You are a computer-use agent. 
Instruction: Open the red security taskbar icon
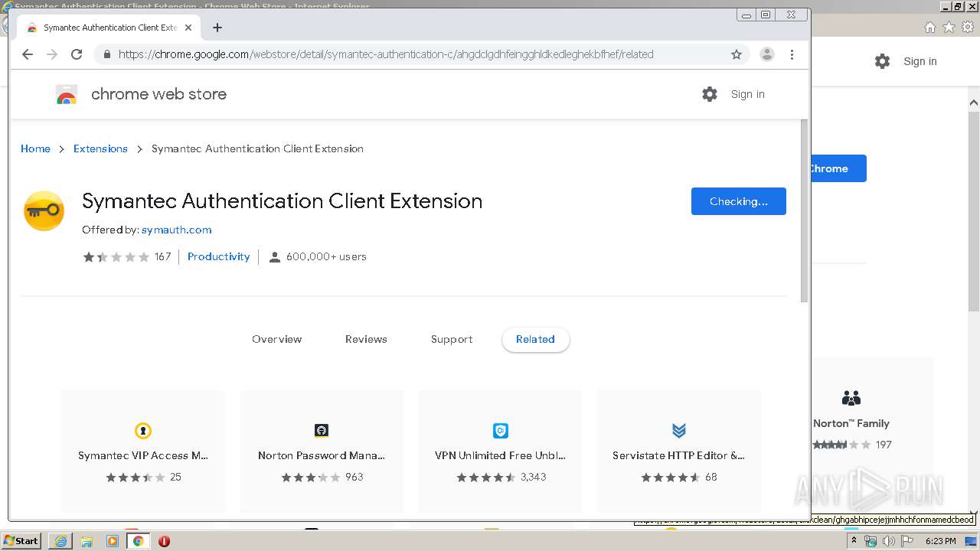click(164, 541)
